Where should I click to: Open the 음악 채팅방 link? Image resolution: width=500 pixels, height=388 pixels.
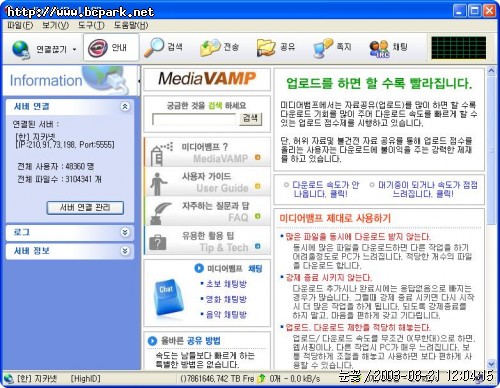[x=226, y=314]
